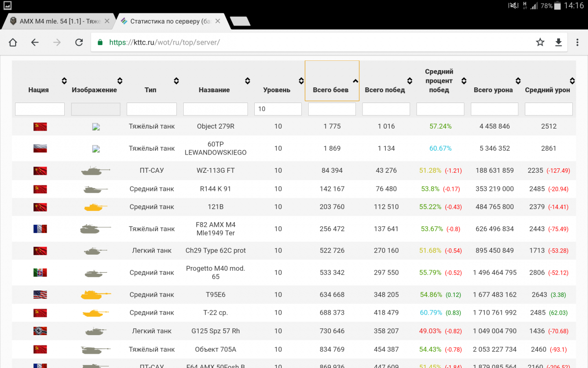Bookmark this page with star icon
The image size is (588, 368).
click(540, 43)
